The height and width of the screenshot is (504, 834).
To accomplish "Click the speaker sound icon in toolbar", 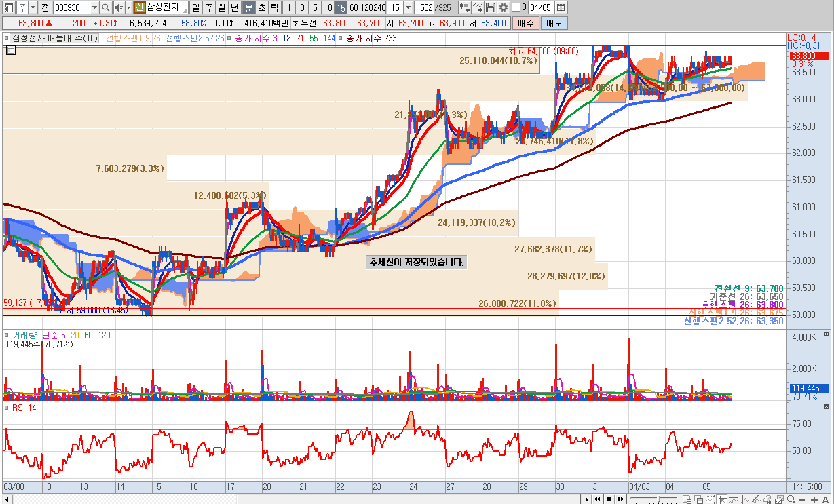I will 119,7.
